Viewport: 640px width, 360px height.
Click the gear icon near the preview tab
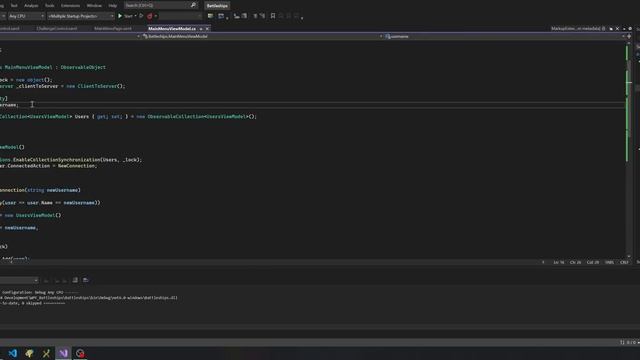coord(630,29)
